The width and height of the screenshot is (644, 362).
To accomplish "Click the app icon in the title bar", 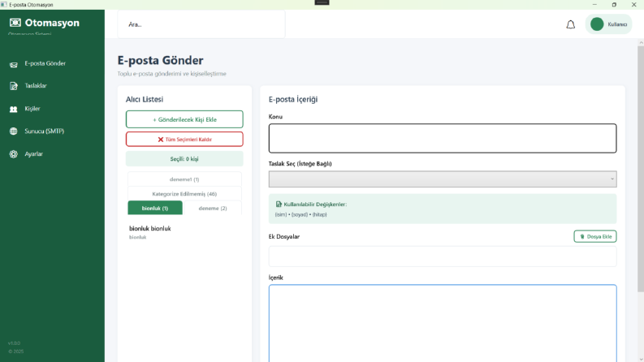I will click(4, 5).
